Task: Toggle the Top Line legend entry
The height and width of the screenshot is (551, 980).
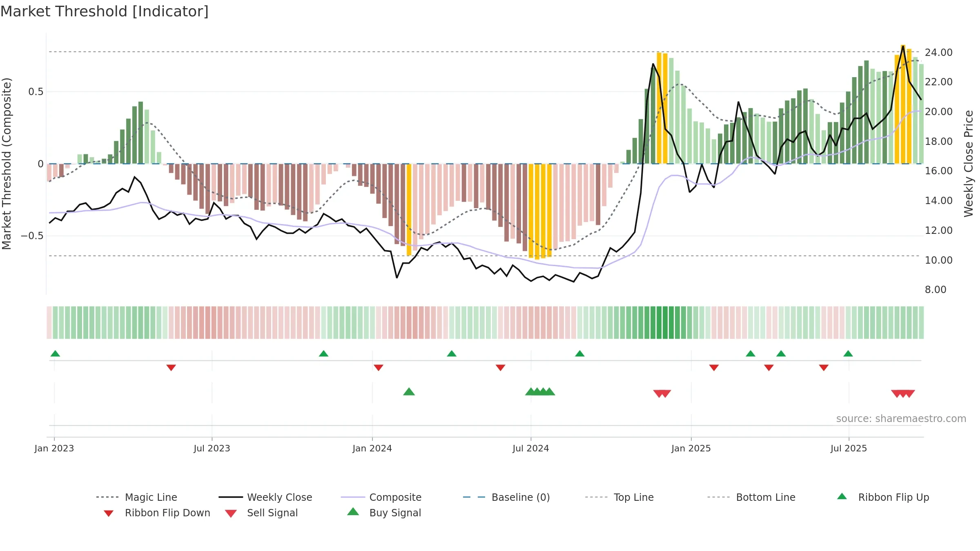Action: pyautogui.click(x=619, y=497)
